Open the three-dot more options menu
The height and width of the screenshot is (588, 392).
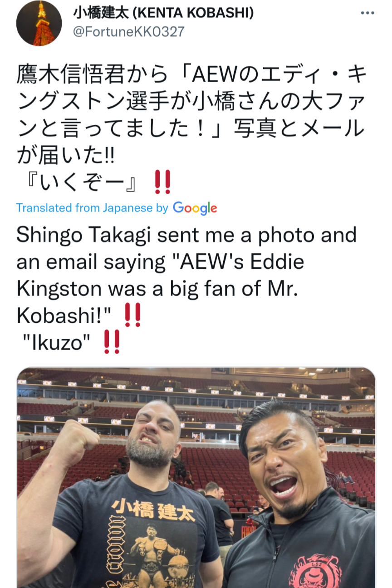367,13
